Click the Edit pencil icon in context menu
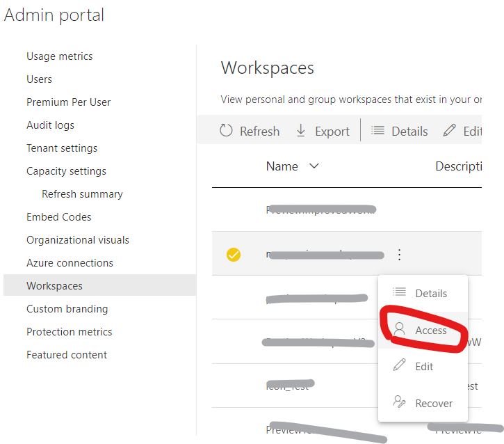The image size is (504, 444). point(399,365)
